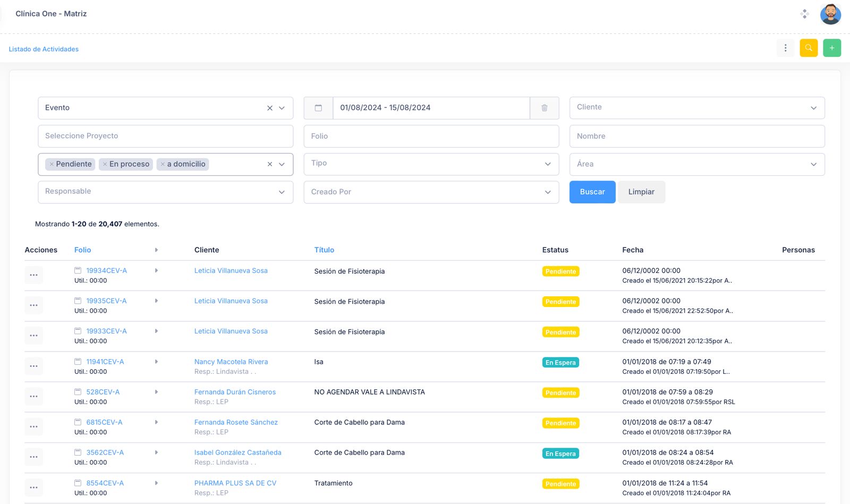The image size is (850, 504).
Task: Click the yellow search icon button
Action: point(808,48)
